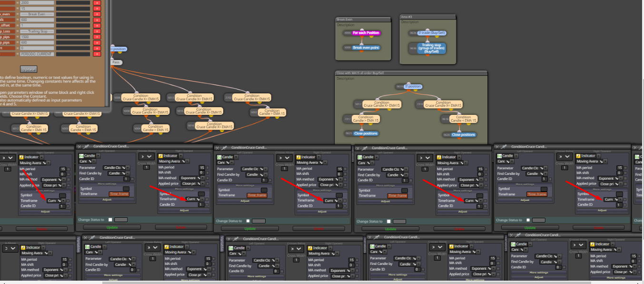This screenshot has width=644, height=284.
Task: Click red Delete in first middle-row panel
Action: [182, 228]
